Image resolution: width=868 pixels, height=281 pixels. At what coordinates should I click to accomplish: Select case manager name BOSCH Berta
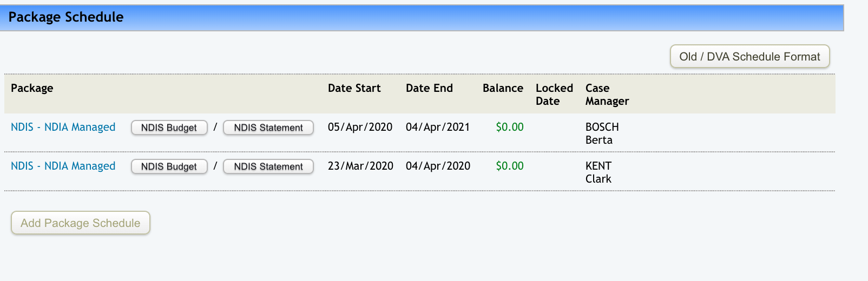(x=602, y=133)
